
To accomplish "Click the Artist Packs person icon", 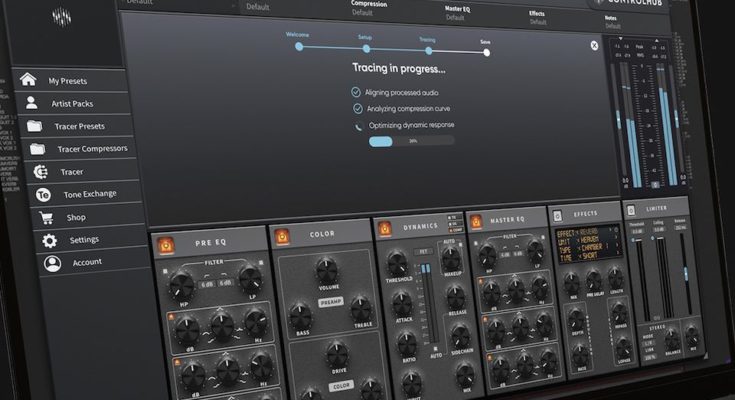I will (32, 102).
